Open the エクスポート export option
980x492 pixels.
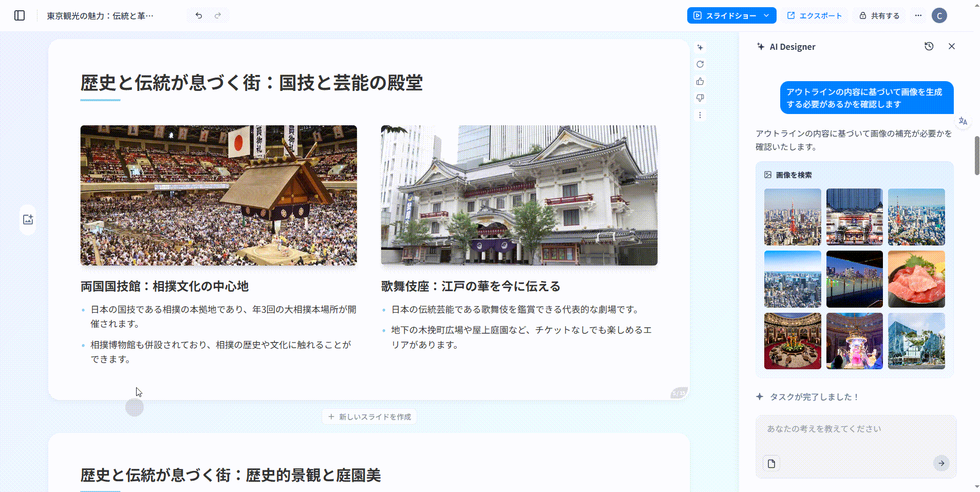click(x=815, y=15)
